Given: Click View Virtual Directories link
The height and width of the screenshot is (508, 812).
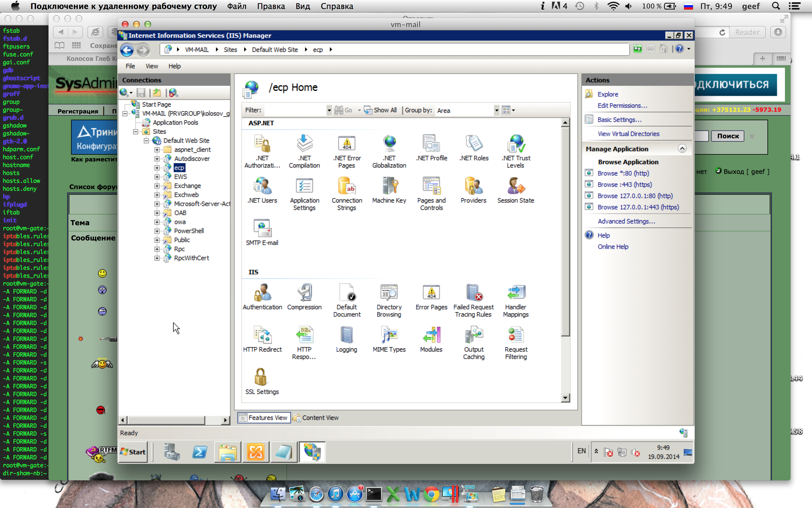Looking at the screenshot, I should (628, 134).
